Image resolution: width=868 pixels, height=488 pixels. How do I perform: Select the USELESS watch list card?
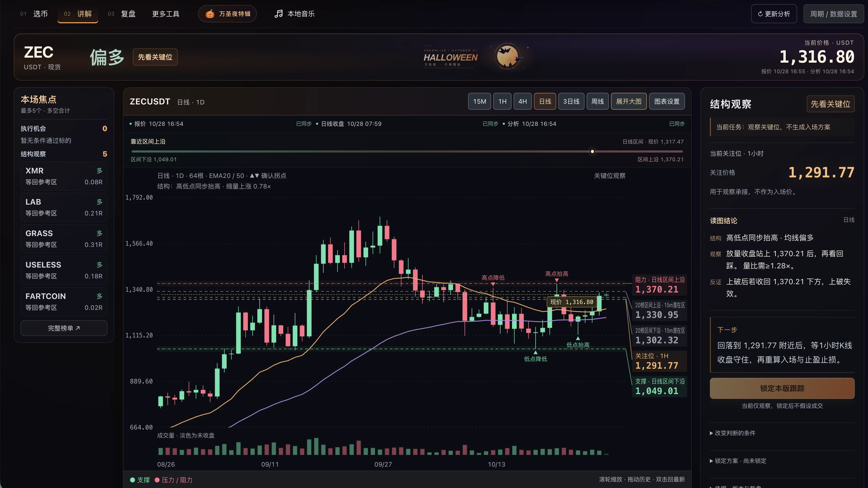64,270
